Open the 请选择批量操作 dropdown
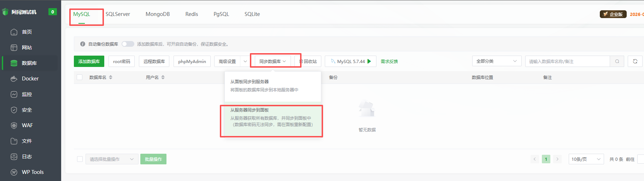 [112, 159]
